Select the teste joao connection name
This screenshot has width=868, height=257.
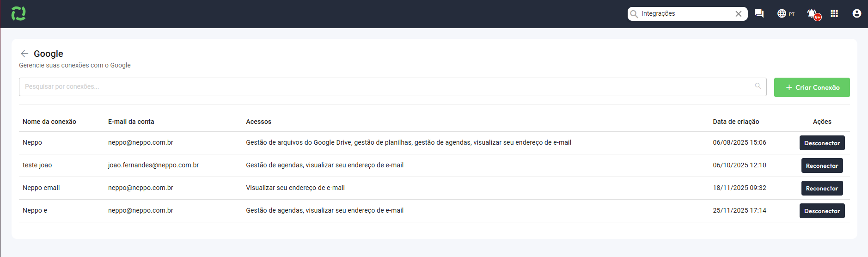[x=37, y=165]
